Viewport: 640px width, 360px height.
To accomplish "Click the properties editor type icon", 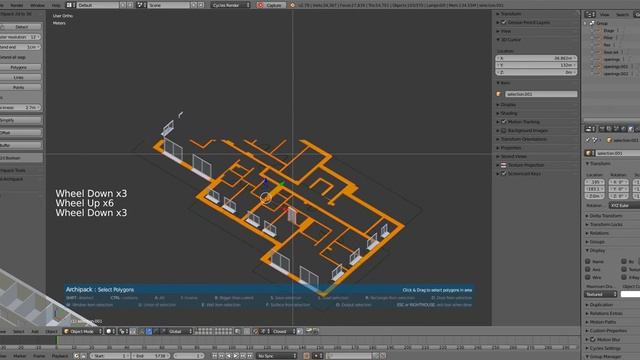I will pyautogui.click(x=589, y=129).
